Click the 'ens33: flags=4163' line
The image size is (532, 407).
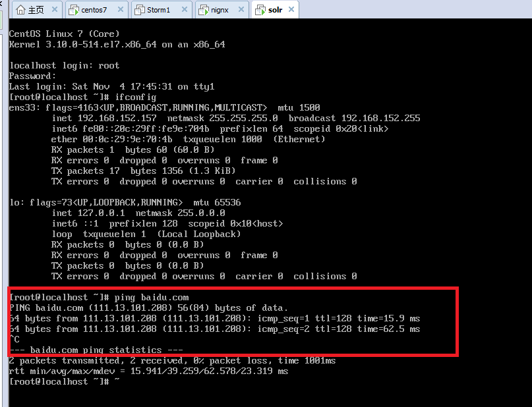coord(165,108)
